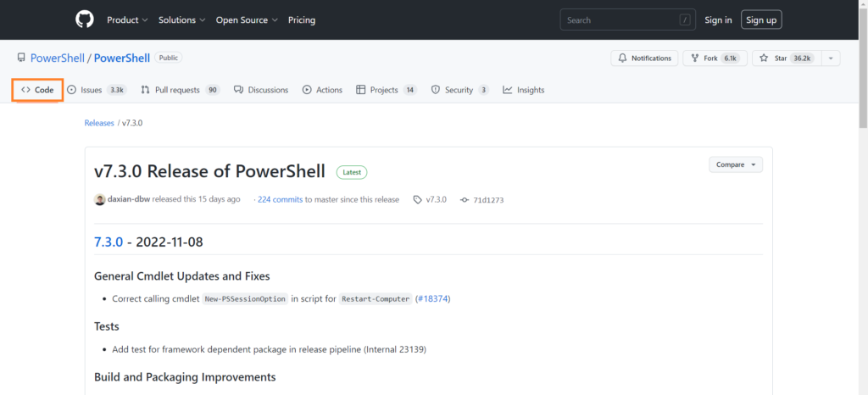The width and height of the screenshot is (868, 395).
Task: Click the star count 36.2k
Action: (x=802, y=58)
